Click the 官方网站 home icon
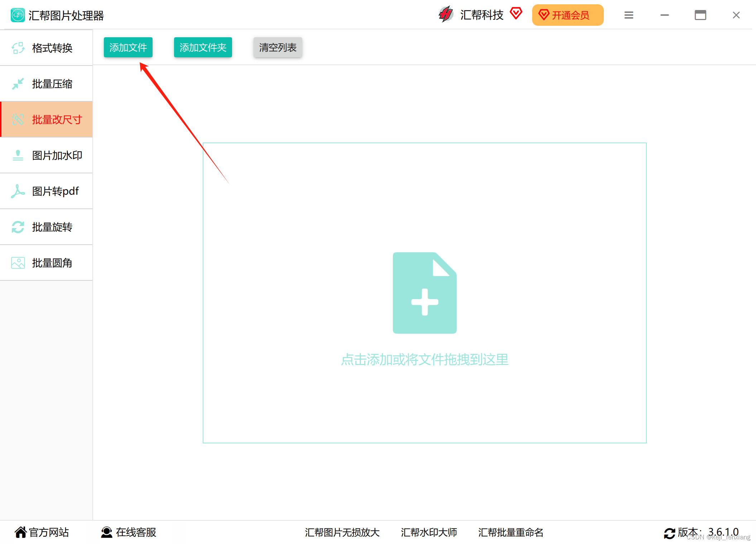The image size is (756, 544). (21, 532)
